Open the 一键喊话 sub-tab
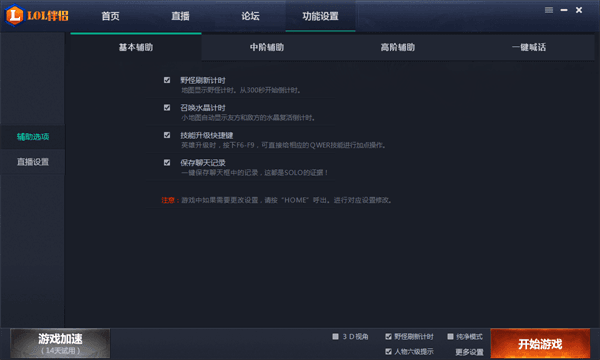This screenshot has height=360, width=600. click(x=529, y=47)
